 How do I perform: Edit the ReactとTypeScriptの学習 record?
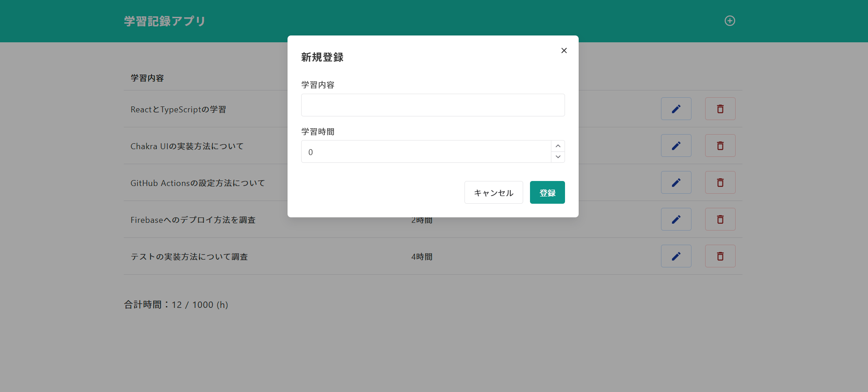tap(676, 109)
